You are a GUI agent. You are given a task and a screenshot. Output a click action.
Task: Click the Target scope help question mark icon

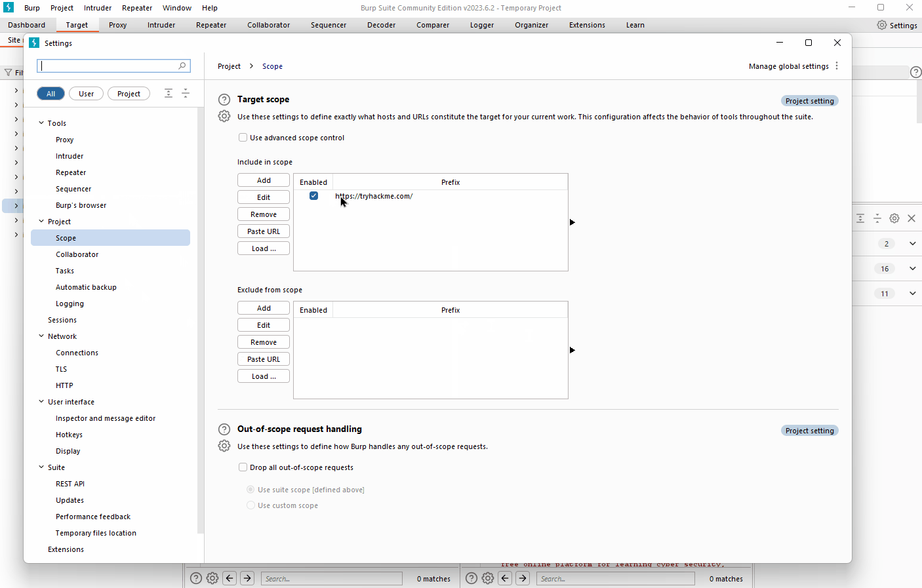224,100
